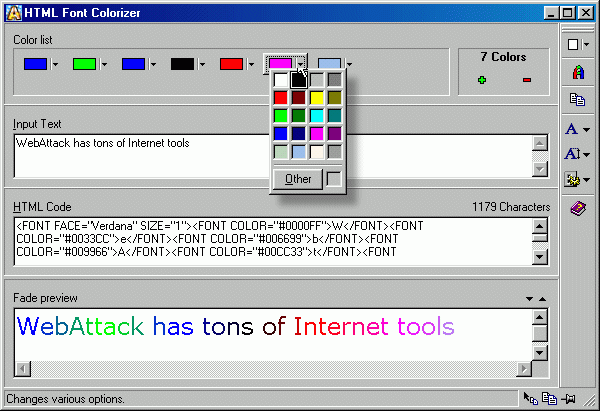Viewport: 600px width, 411px height.
Task: Pick pale green in the palette popup
Action: (280, 152)
